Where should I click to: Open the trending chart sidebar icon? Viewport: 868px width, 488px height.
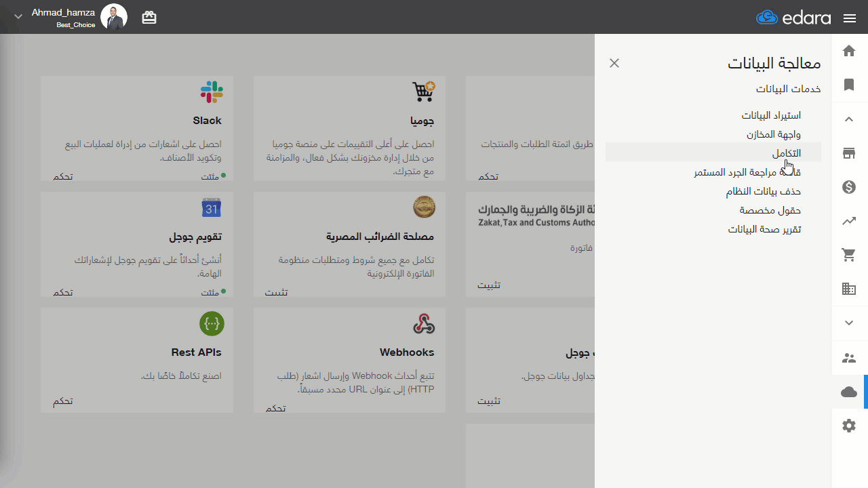click(849, 221)
